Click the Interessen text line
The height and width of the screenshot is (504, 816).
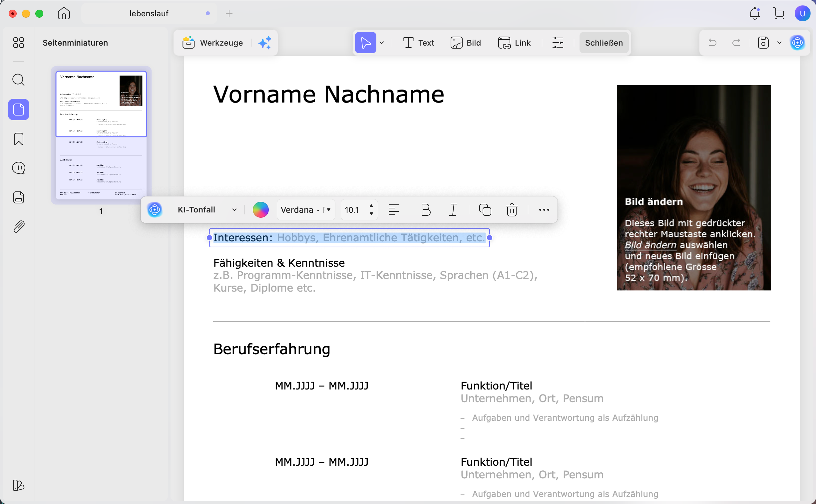349,238
